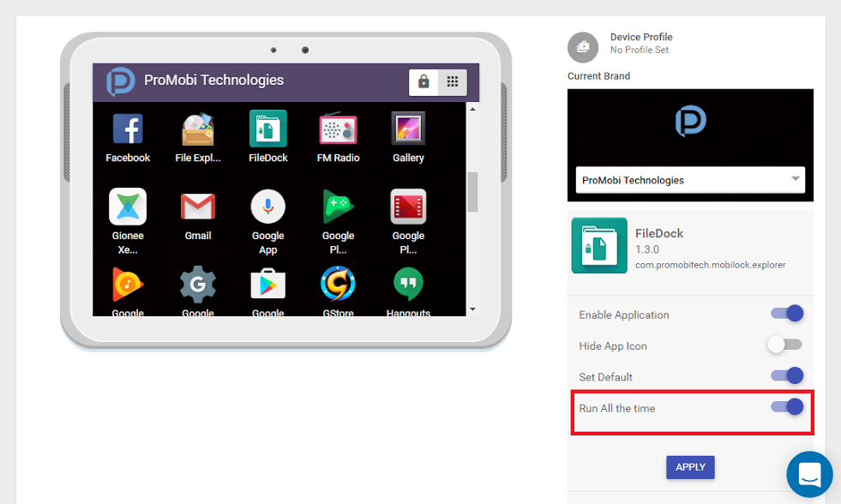The height and width of the screenshot is (504, 841).
Task: Click the ProMobi logo in the Current Brand preview
Action: click(690, 121)
